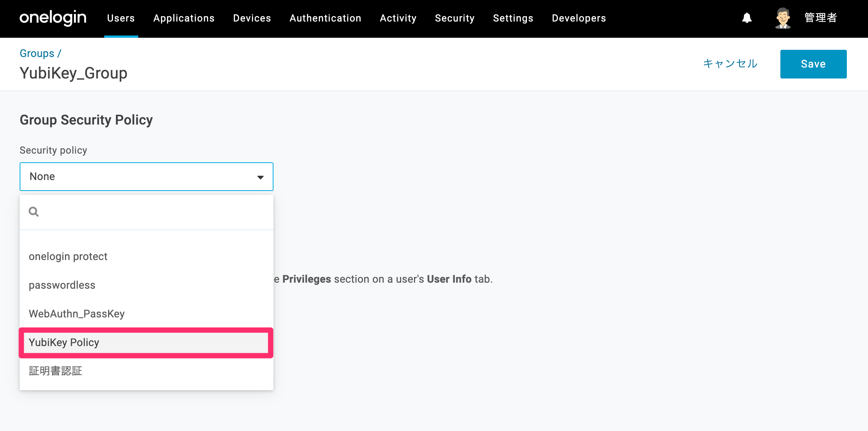This screenshot has width=868, height=431.
Task: Open the Developers menu
Action: point(579,18)
